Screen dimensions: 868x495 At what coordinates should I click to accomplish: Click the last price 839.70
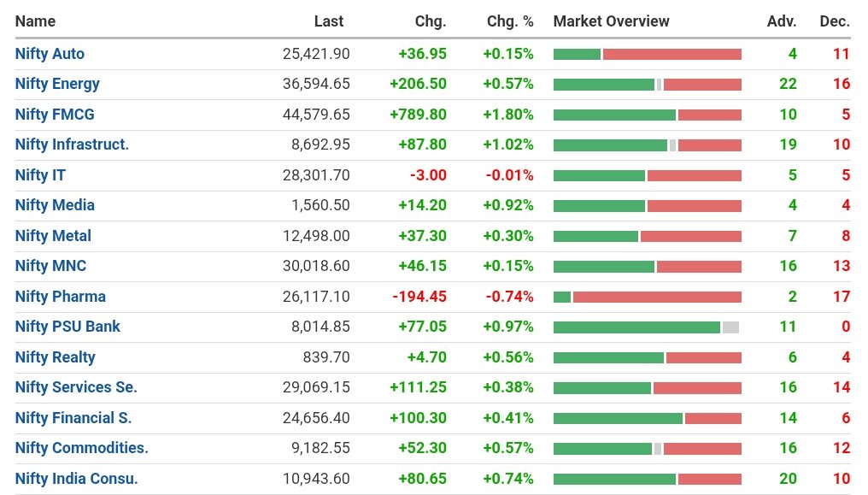click(326, 357)
